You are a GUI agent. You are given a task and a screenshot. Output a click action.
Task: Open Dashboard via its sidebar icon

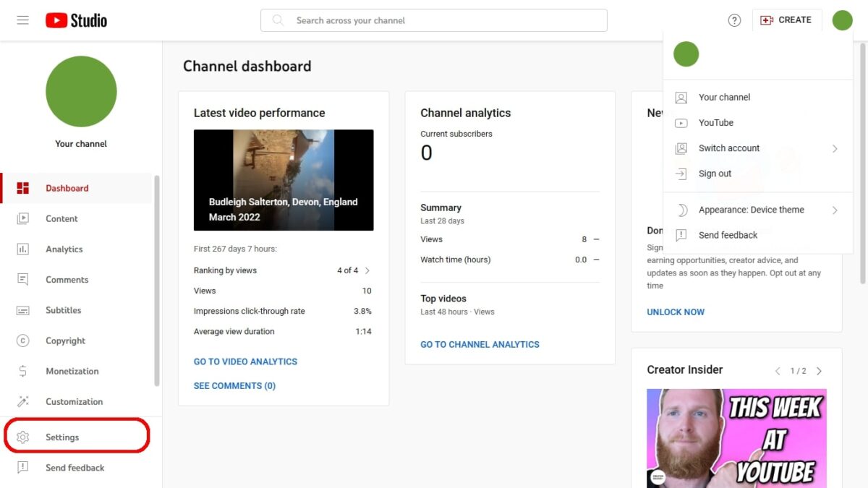23,188
